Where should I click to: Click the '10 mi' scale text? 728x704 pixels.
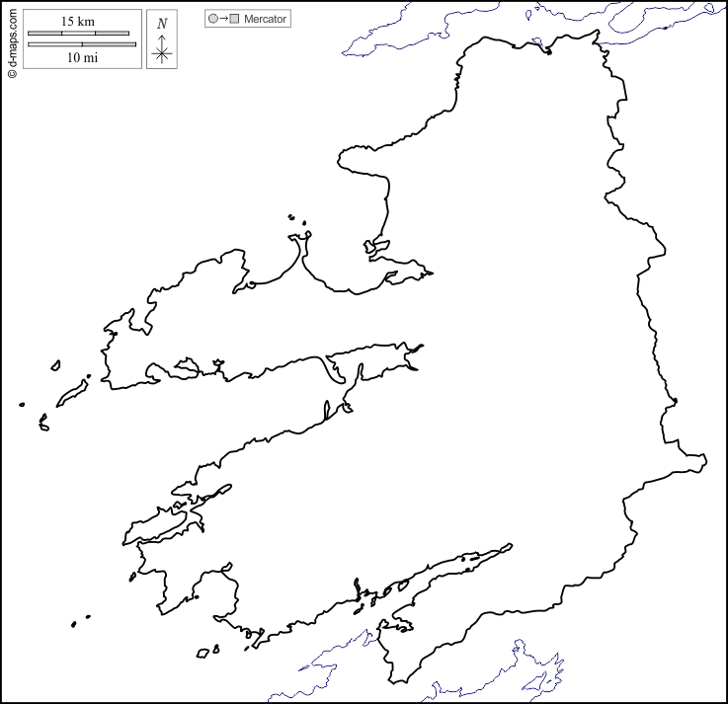click(82, 57)
